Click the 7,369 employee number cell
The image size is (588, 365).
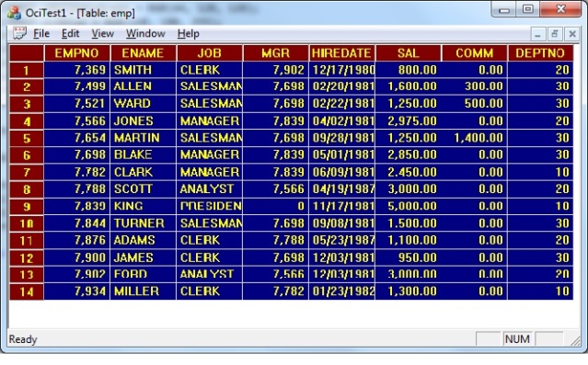[x=77, y=70]
